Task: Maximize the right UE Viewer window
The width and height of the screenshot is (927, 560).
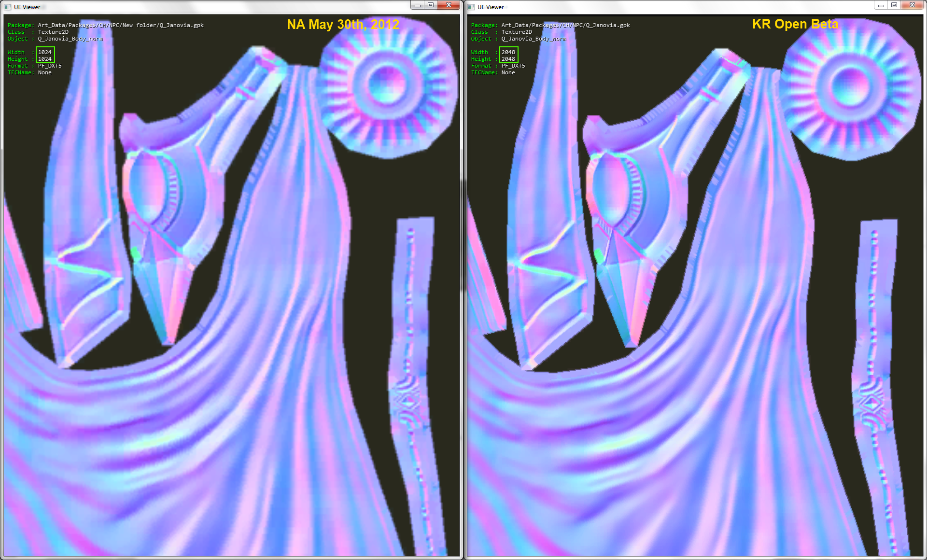Action: [x=894, y=5]
